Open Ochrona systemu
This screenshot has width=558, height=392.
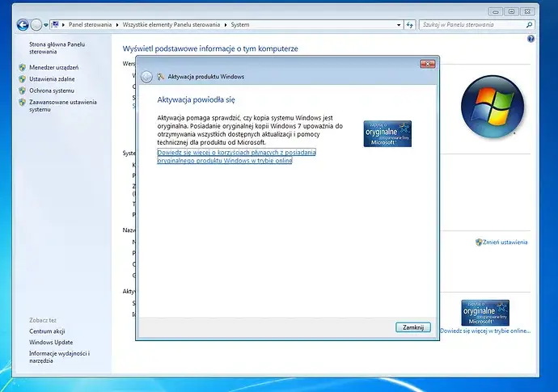pos(52,91)
